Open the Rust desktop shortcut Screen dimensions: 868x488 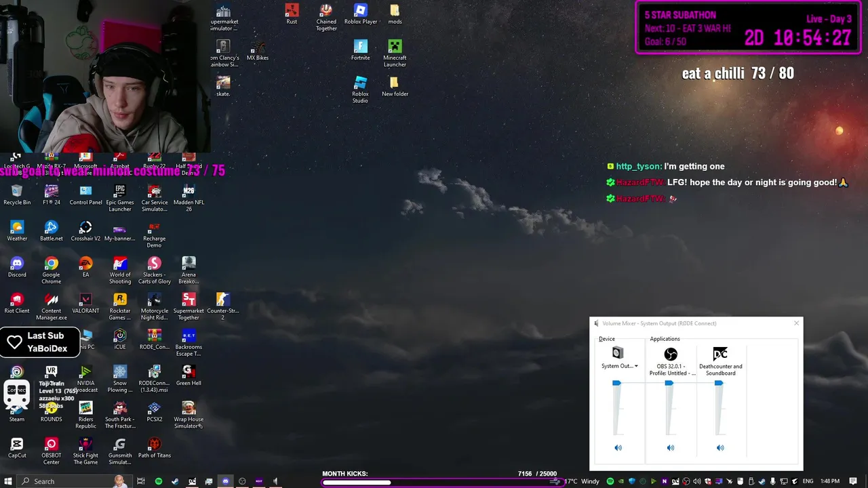[x=292, y=14]
